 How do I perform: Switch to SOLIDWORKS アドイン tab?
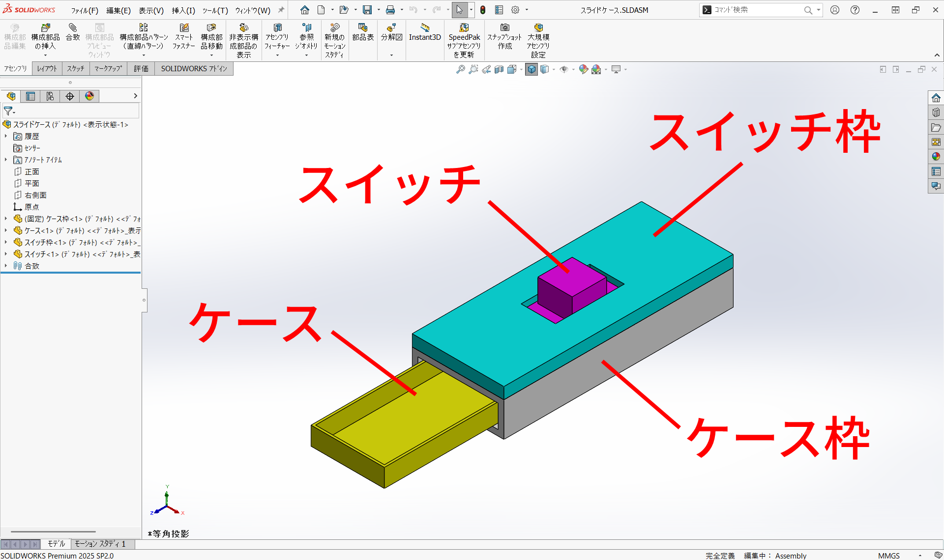194,69
